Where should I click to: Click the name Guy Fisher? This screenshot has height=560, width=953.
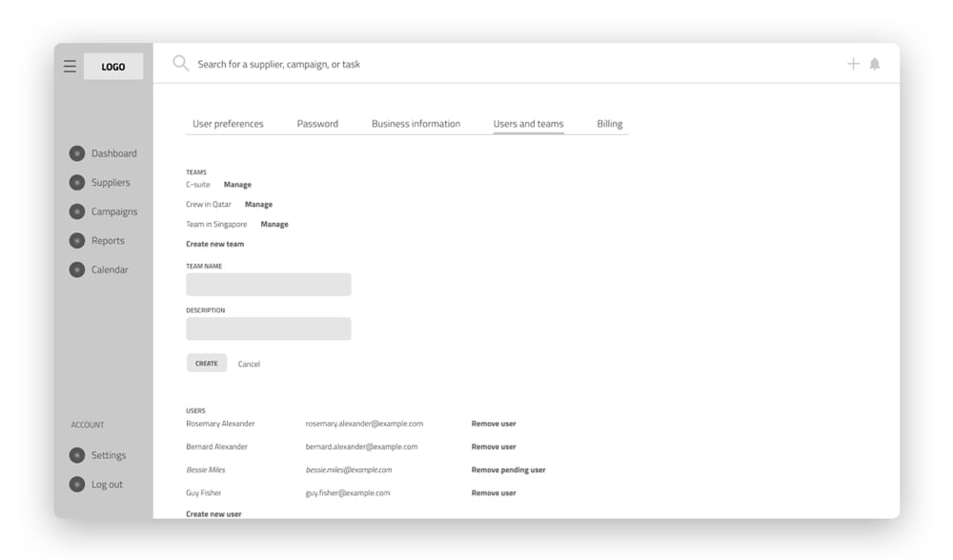(x=204, y=493)
